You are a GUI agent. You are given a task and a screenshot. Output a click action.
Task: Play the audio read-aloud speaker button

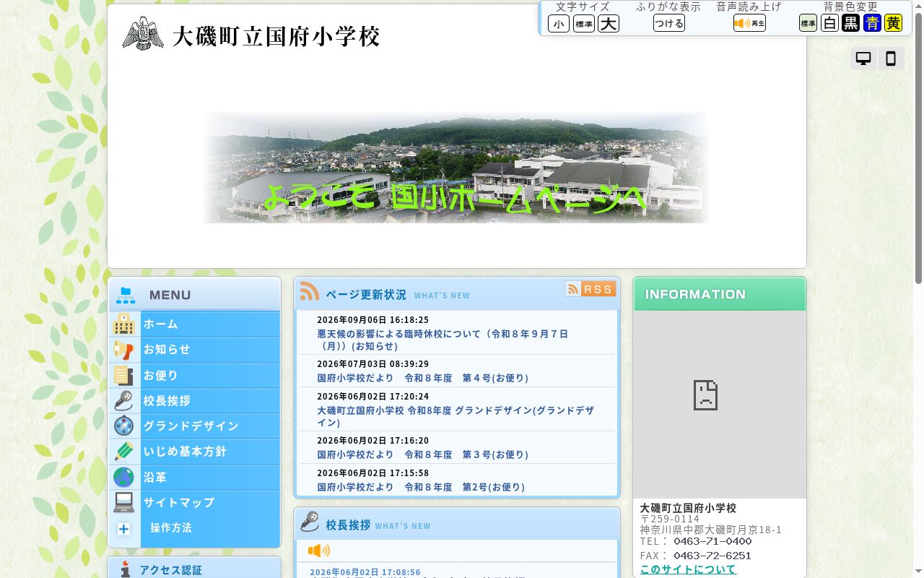749,23
